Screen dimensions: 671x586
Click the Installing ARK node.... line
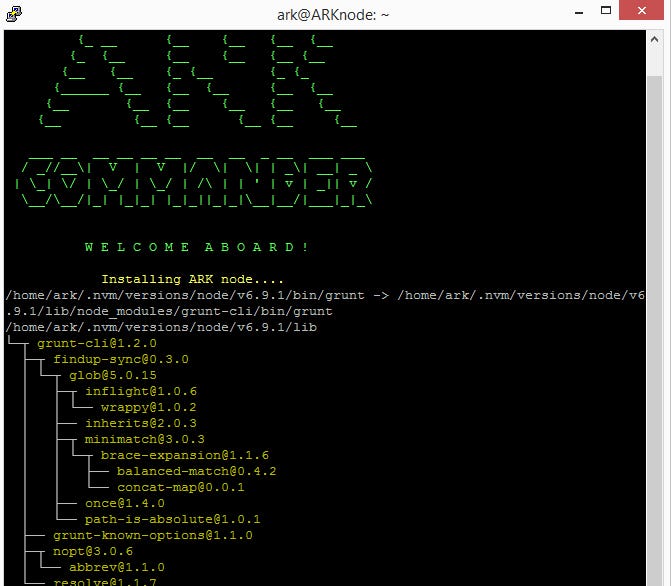193,279
